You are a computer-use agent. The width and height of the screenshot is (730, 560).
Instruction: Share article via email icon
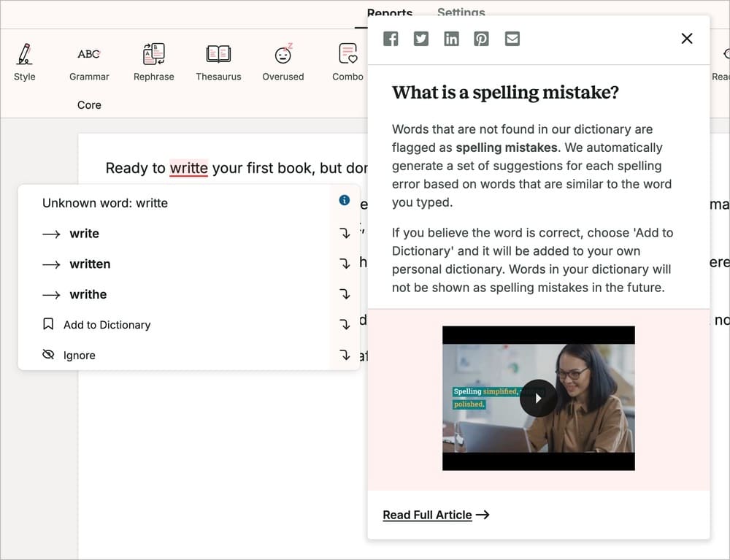tap(512, 39)
